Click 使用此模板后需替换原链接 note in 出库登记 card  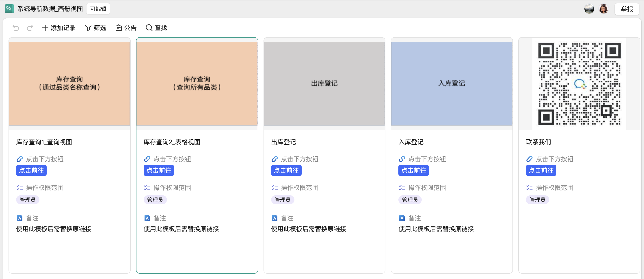(309, 229)
